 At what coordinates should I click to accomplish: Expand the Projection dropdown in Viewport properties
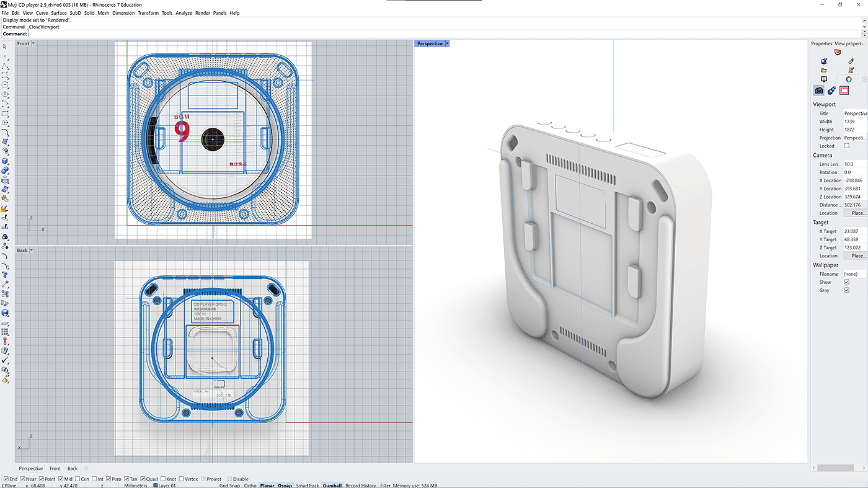tap(855, 138)
